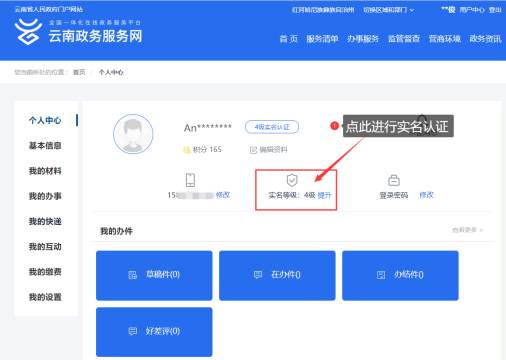Click the 积分 165 points text
The image size is (506, 360).
[x=207, y=150]
